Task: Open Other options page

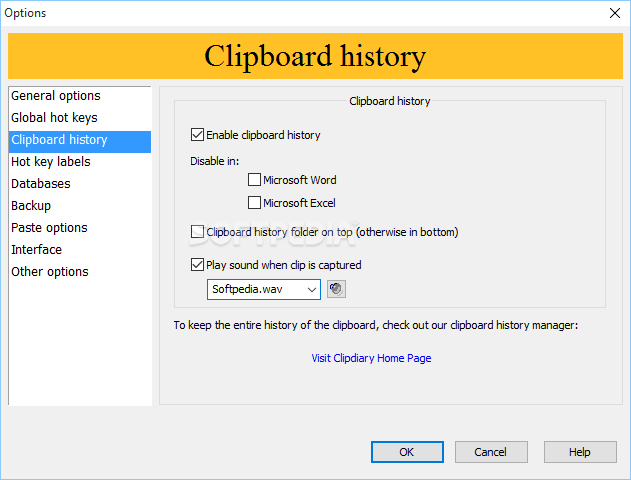Action: [x=80, y=272]
